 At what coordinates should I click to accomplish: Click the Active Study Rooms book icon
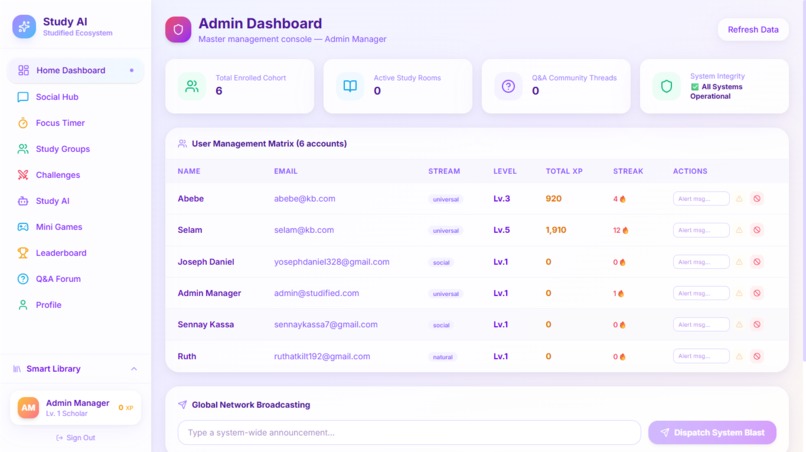point(350,86)
